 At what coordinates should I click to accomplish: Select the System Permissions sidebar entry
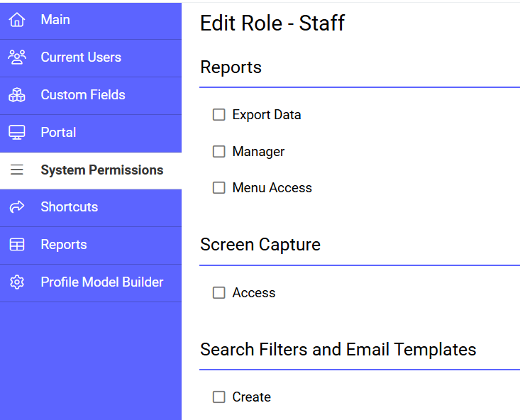91,171
